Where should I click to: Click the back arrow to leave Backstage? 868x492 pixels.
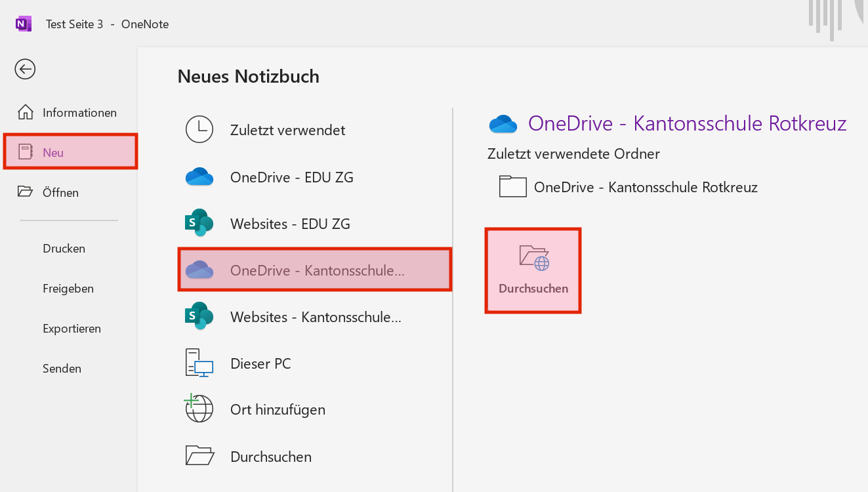(25, 69)
